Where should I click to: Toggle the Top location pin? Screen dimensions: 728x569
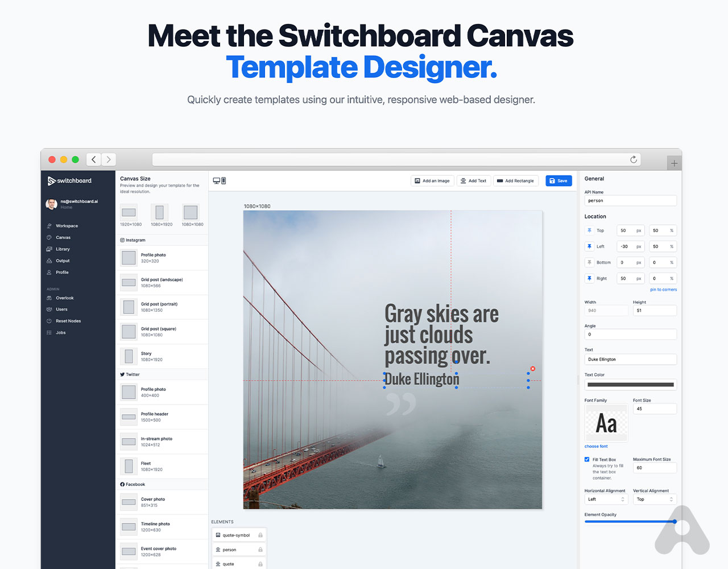tap(589, 230)
